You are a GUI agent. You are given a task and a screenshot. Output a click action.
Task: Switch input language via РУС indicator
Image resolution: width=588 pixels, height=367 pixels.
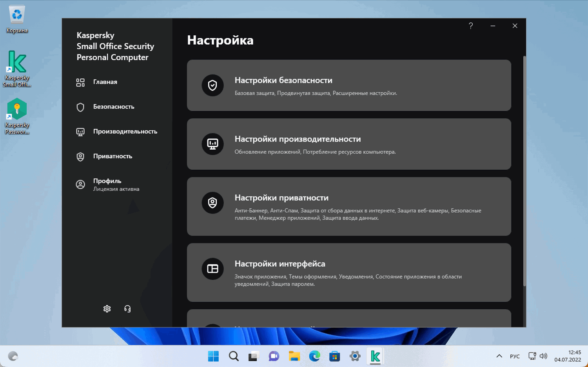[x=515, y=356]
